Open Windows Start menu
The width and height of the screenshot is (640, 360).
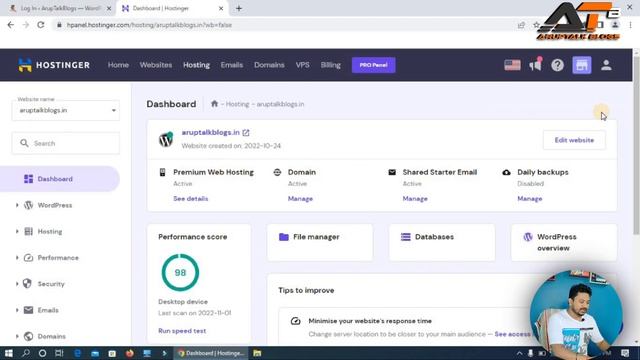tap(9, 353)
